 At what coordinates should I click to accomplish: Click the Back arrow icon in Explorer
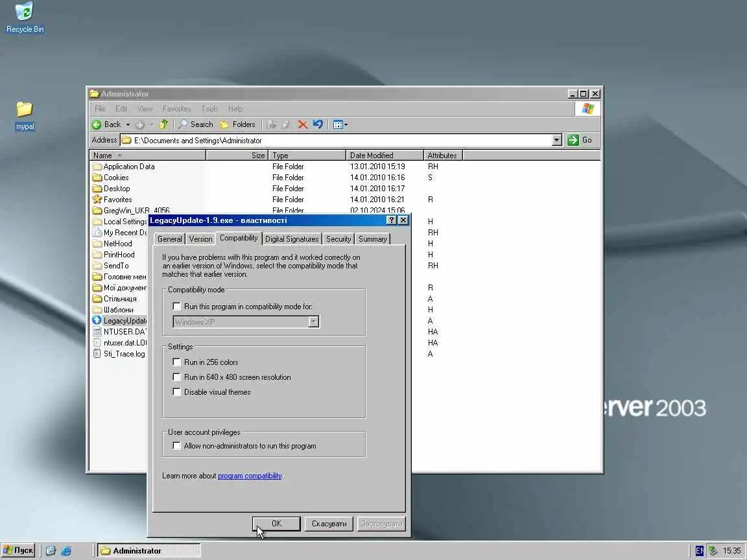pyautogui.click(x=97, y=124)
